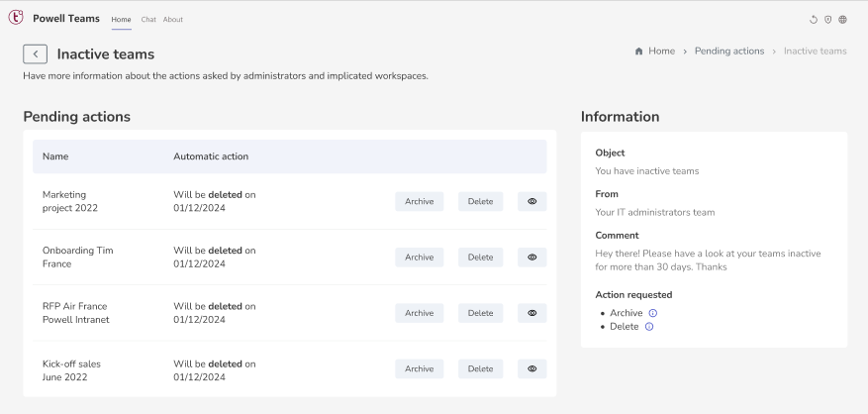Click the info icon next to Archive

point(652,313)
